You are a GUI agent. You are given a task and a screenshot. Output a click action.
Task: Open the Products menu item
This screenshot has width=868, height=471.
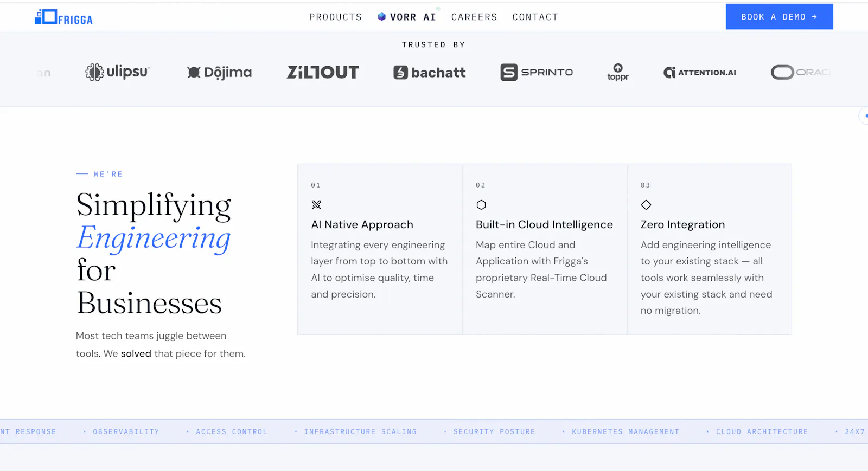335,17
